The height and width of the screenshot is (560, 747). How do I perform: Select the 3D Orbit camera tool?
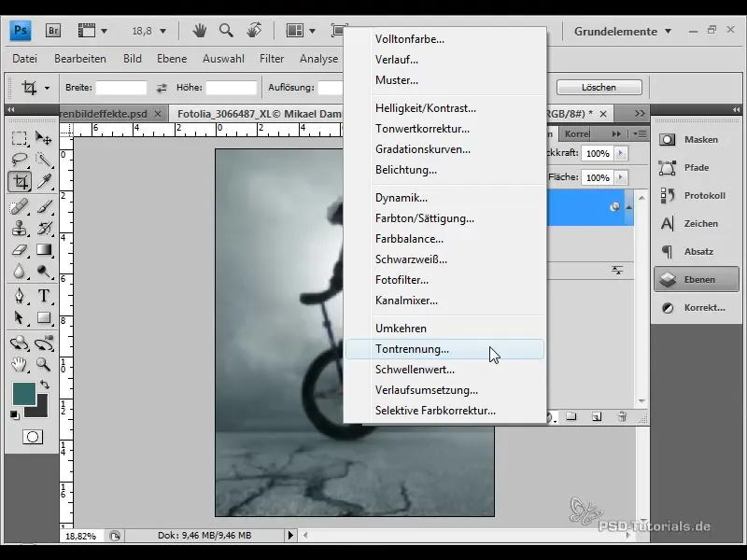coord(44,343)
